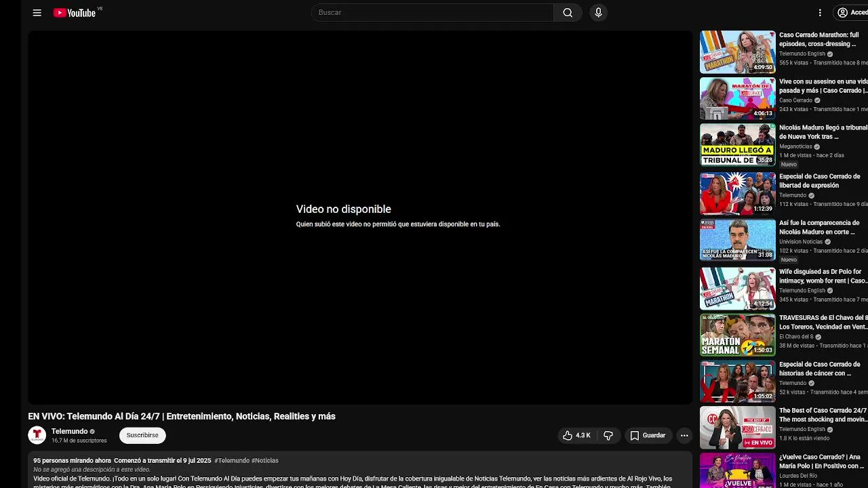Click '16,7 M de suscriptores' text
Image resolution: width=868 pixels, height=488 pixels.
(79, 441)
